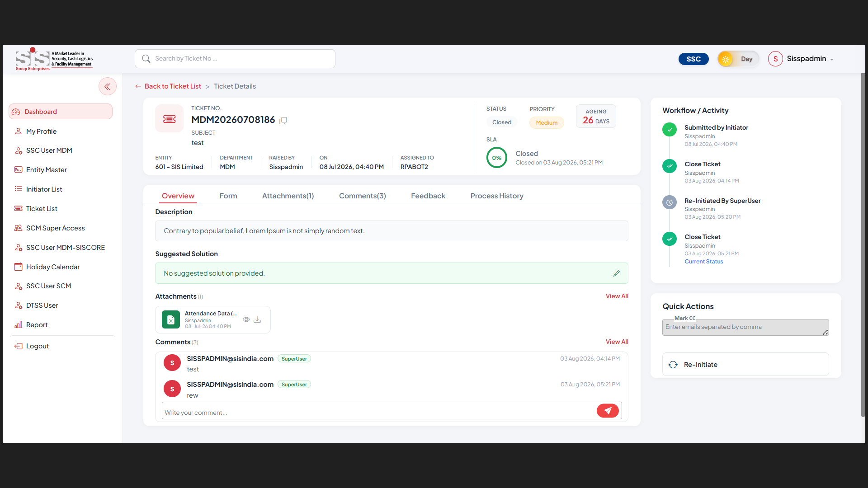Click the SSC pill button
This screenshot has width=868, height=488.
tap(693, 59)
